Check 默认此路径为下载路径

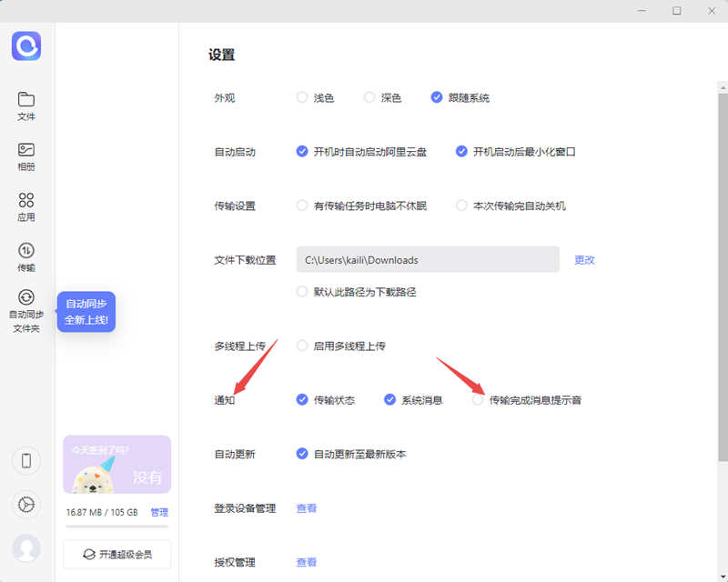[301, 291]
